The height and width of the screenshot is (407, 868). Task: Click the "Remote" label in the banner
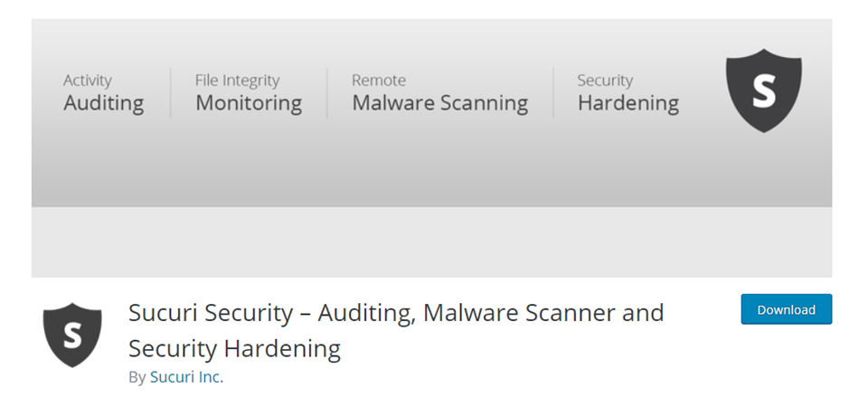point(379,80)
